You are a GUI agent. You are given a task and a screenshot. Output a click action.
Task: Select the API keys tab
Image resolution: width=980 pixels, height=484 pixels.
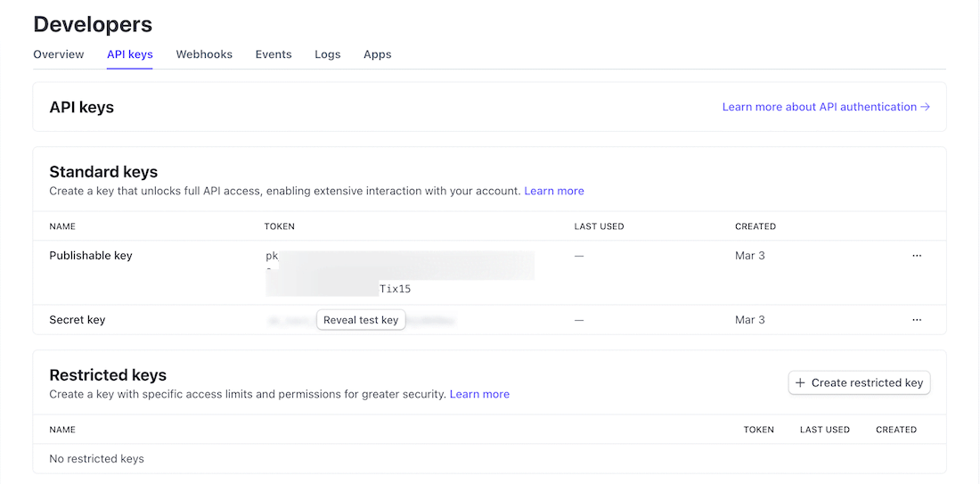(x=130, y=54)
